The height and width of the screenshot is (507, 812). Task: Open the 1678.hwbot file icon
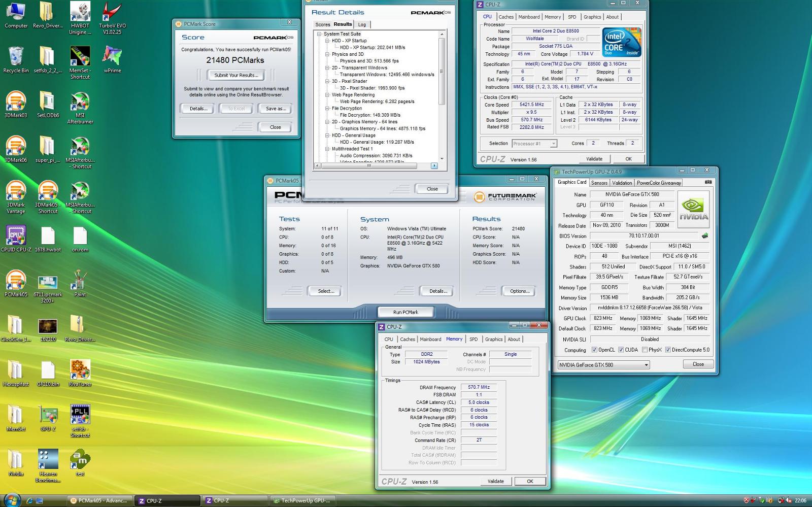(48, 239)
